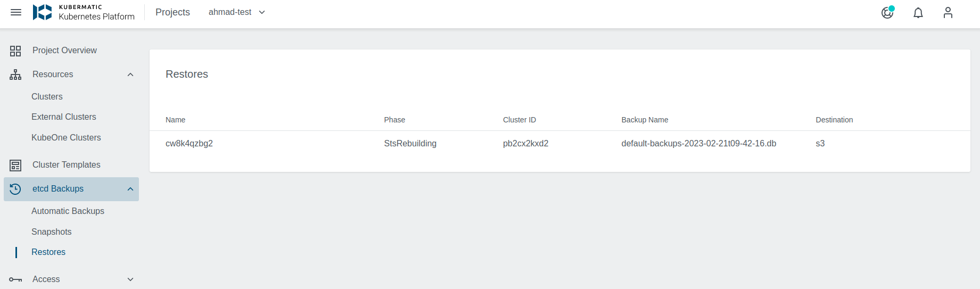The width and height of the screenshot is (980, 289).
Task: Click the Access key icon
Action: [15, 279]
